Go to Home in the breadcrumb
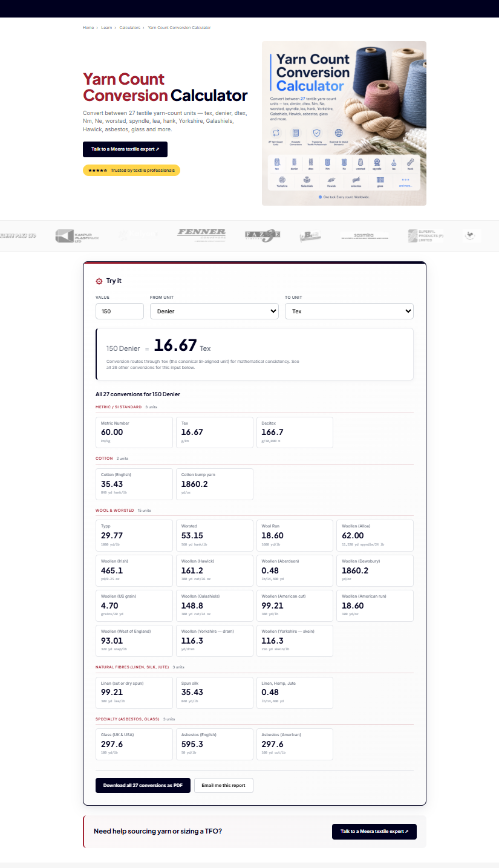This screenshot has width=499, height=868. coord(88,28)
